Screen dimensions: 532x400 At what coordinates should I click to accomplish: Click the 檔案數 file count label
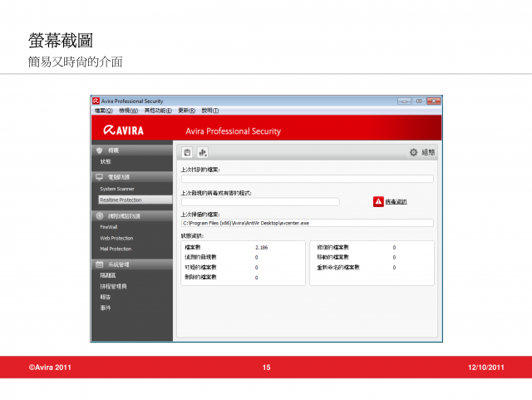click(x=193, y=247)
